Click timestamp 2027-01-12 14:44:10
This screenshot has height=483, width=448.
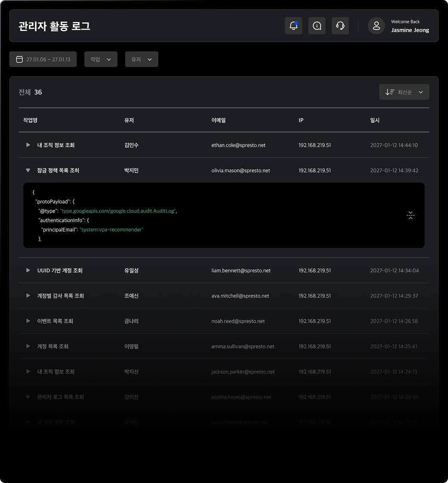(394, 145)
